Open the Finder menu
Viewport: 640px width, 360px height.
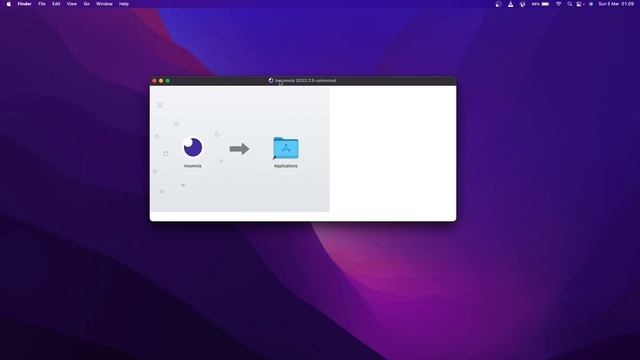pos(24,4)
